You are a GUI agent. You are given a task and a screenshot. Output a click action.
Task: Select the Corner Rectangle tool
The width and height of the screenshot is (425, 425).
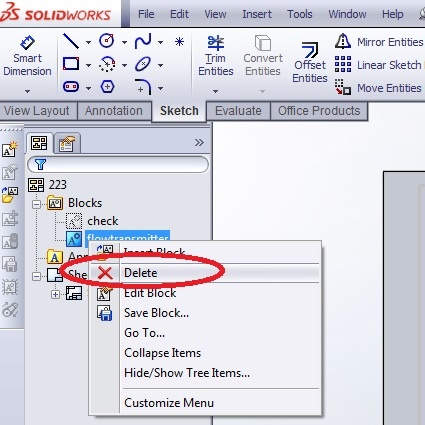click(71, 64)
